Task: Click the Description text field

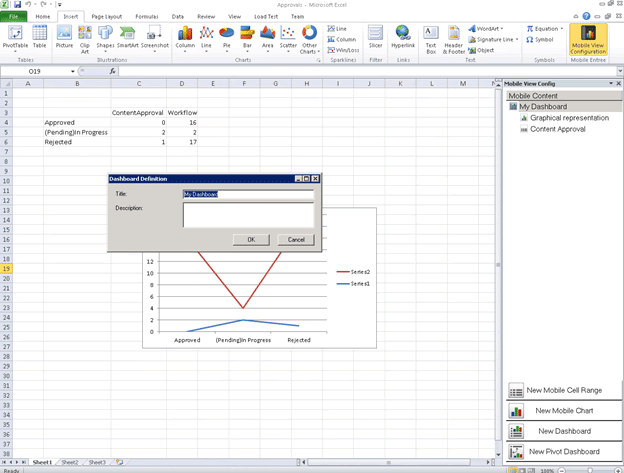Action: point(248,215)
